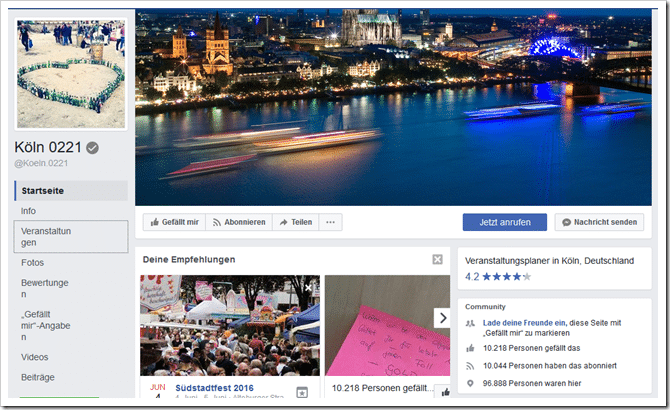Open the three-dots more options menu

coord(330,222)
